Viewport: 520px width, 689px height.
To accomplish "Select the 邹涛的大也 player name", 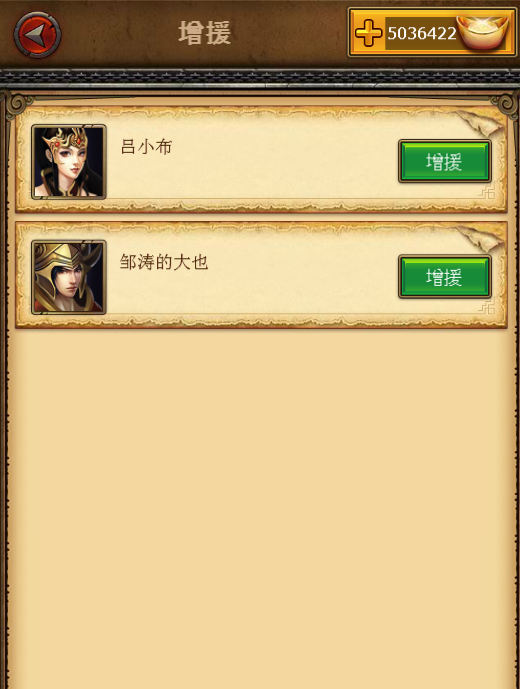I will click(164, 262).
